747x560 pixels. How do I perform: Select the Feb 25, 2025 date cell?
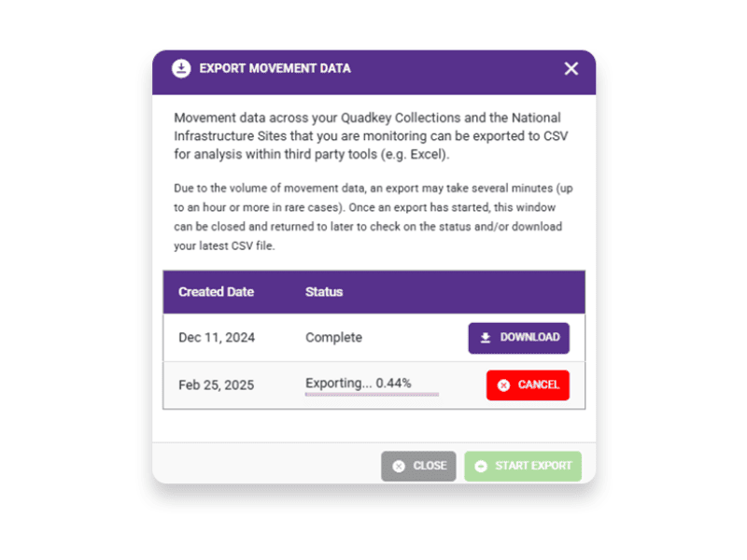pyautogui.click(x=216, y=385)
